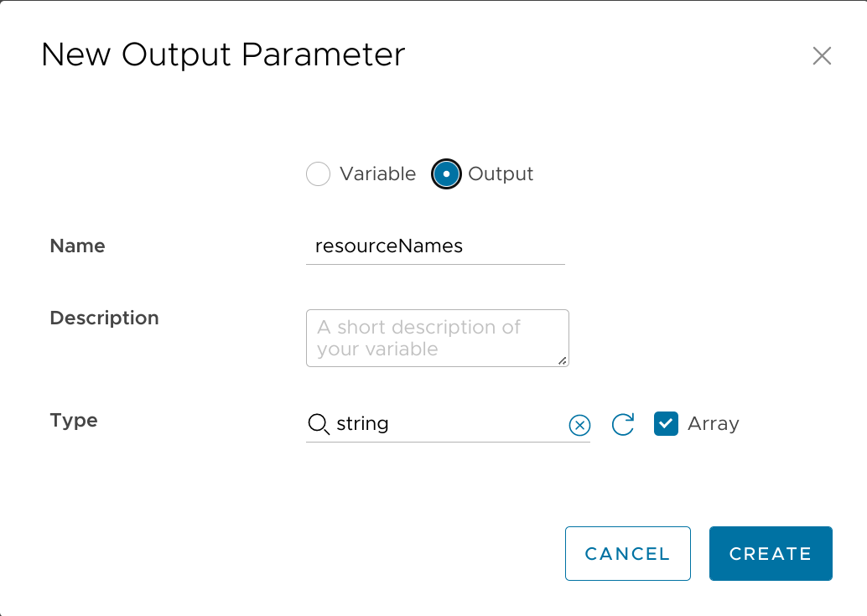
Task: Uncheck the Array checkbox
Action: (x=667, y=424)
